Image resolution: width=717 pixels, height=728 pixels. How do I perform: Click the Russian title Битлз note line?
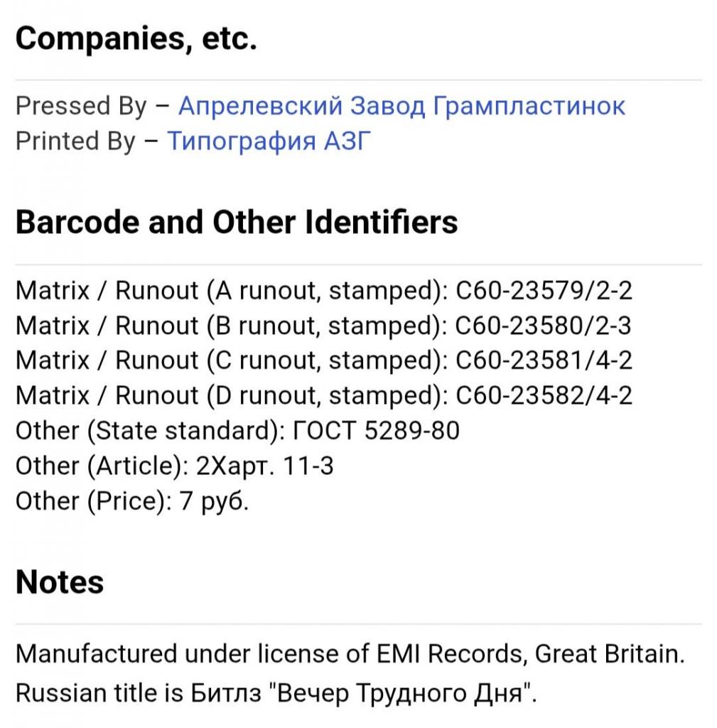click(x=276, y=693)
